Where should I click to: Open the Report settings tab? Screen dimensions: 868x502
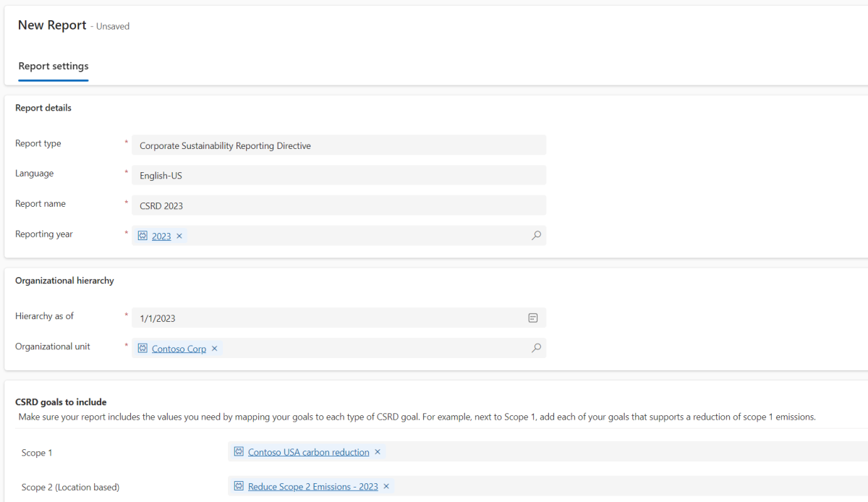54,66
